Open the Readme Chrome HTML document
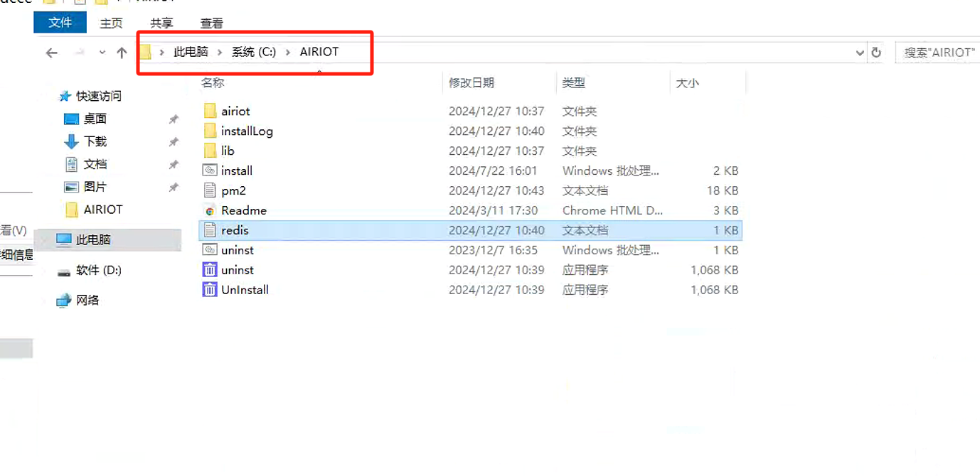This screenshot has width=980, height=476. click(x=247, y=210)
